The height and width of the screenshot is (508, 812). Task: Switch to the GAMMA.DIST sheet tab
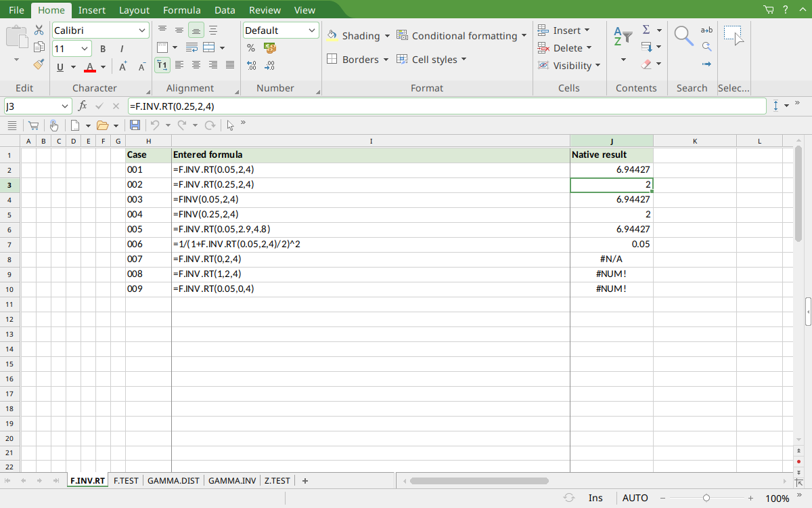174,481
